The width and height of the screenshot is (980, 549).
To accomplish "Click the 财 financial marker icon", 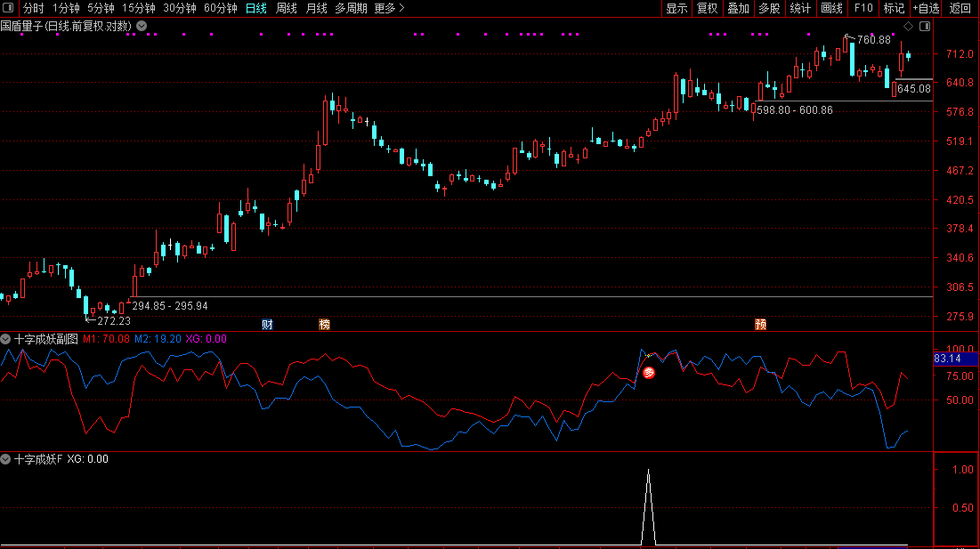I will click(x=267, y=324).
